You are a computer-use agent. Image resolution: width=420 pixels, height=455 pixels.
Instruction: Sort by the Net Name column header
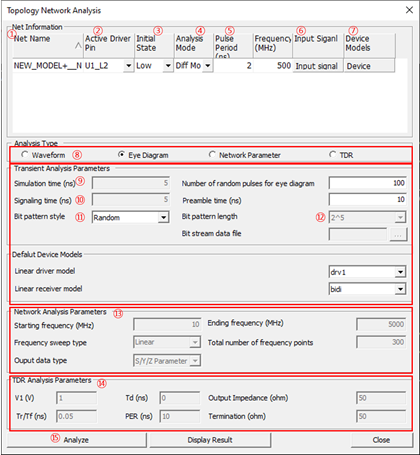pos(48,45)
